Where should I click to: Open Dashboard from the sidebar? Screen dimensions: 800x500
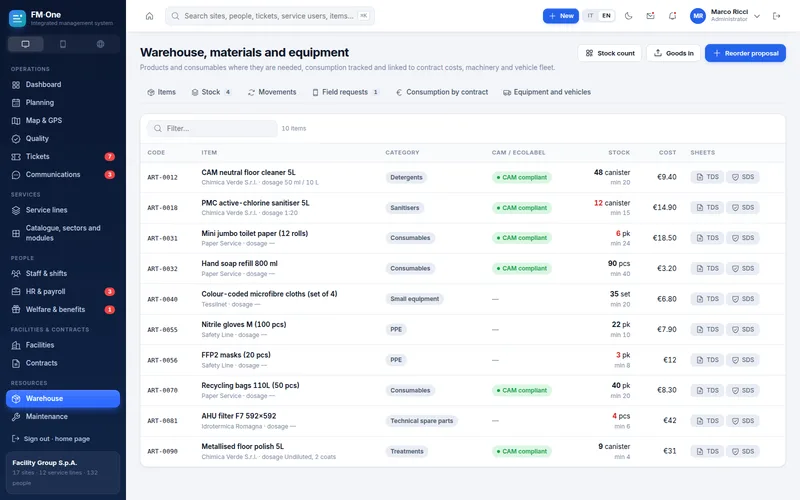(x=63, y=85)
